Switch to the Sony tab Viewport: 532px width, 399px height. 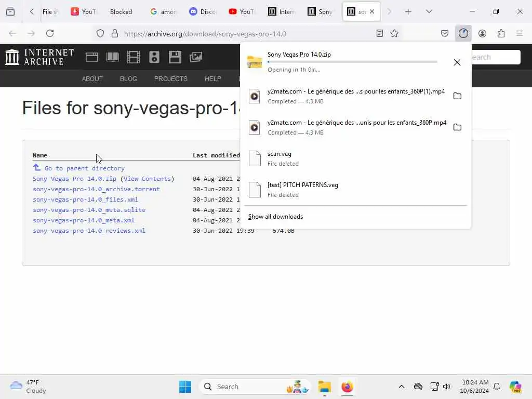pos(320,12)
